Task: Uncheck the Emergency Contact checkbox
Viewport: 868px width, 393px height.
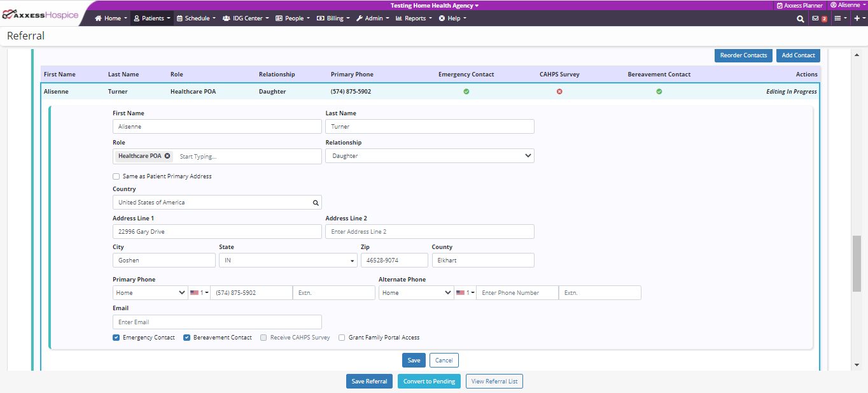Action: coord(116,338)
